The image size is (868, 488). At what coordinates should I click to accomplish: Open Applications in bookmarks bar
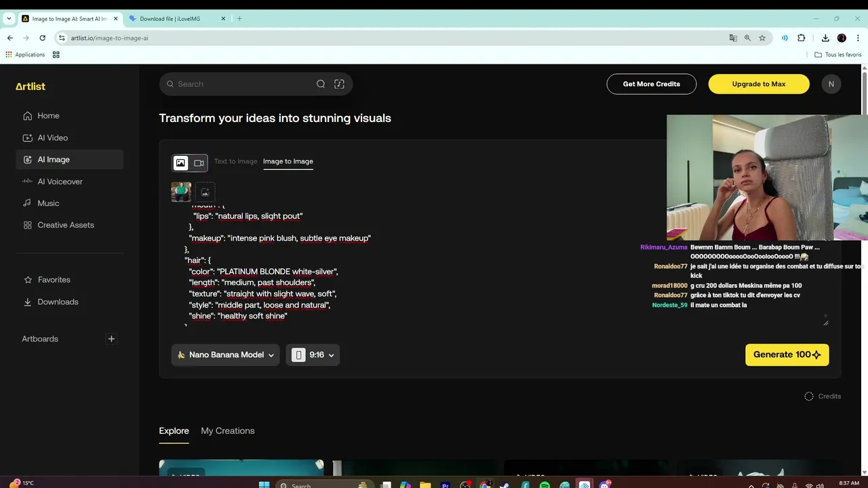click(x=25, y=55)
